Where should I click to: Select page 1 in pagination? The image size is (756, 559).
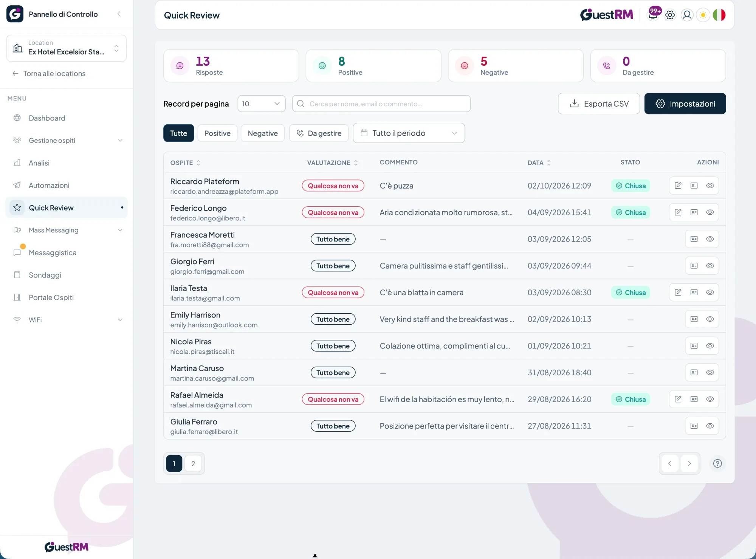click(174, 463)
